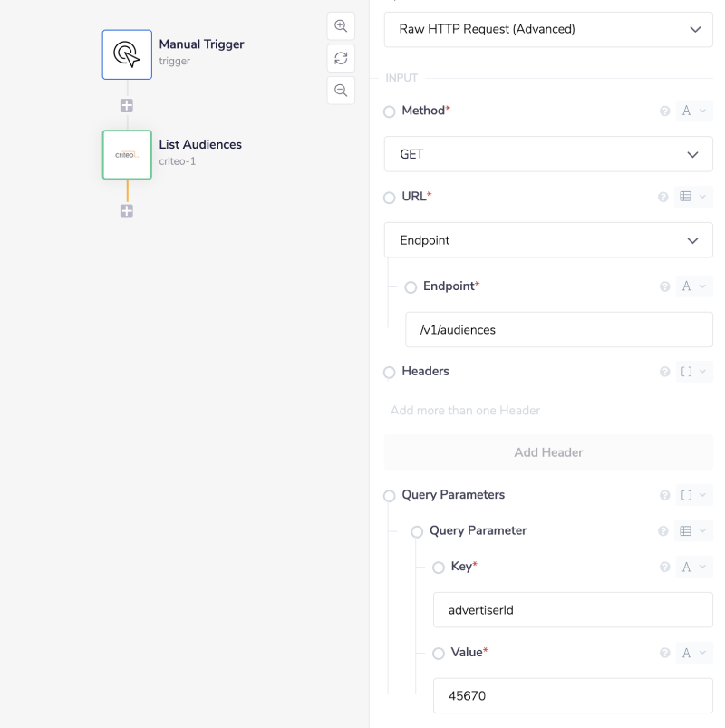Click the advertiserId Key input field
Image resolution: width=725 pixels, height=728 pixels.
[x=572, y=609]
